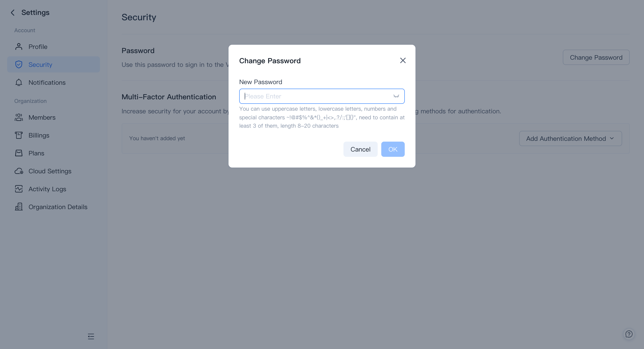Select the Members icon

click(x=18, y=117)
